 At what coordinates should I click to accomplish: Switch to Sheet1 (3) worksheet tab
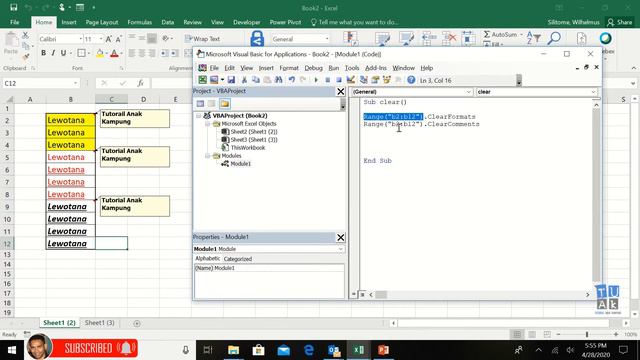click(x=100, y=323)
